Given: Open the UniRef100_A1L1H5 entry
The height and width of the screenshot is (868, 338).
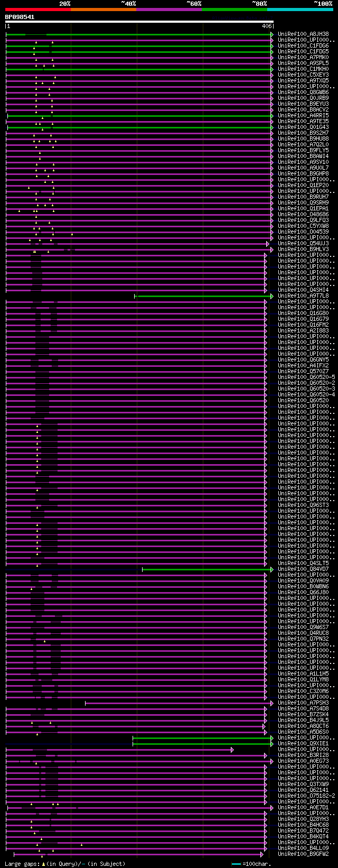Looking at the screenshot, I should pyautogui.click(x=303, y=674).
